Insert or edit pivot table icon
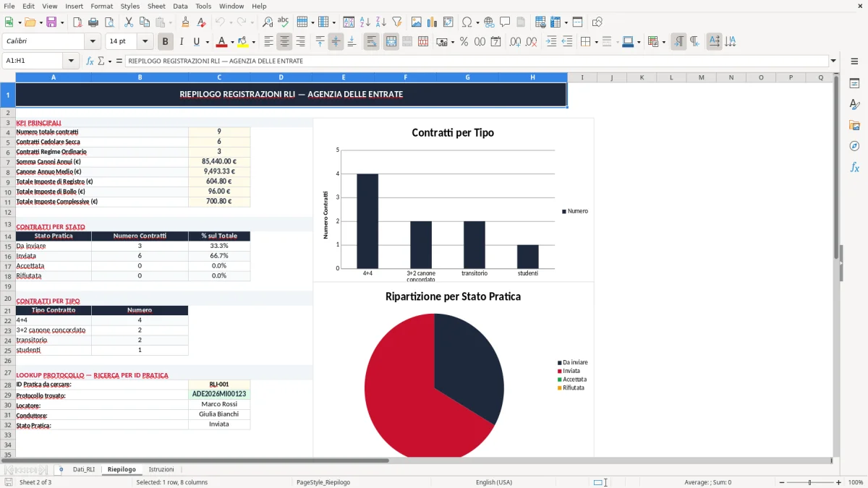The width and height of the screenshot is (868, 488). coord(448,22)
